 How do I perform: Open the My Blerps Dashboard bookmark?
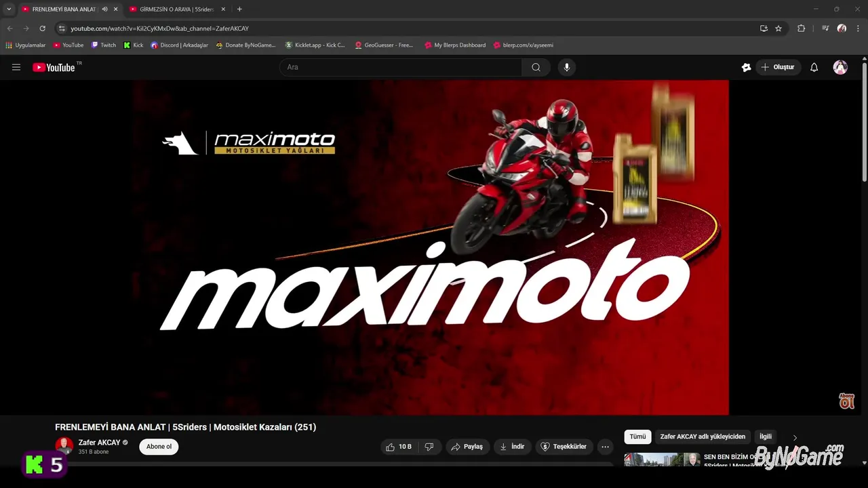coord(455,45)
